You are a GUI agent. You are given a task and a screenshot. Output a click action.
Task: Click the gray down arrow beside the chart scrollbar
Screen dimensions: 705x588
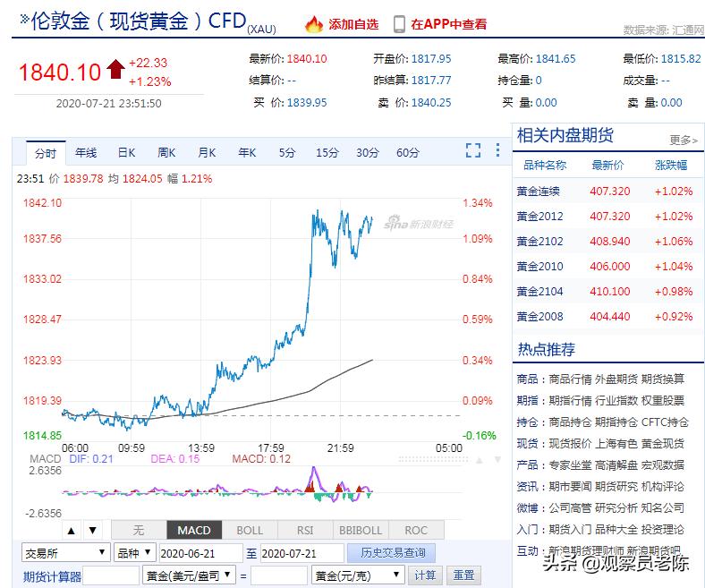click(x=497, y=459)
